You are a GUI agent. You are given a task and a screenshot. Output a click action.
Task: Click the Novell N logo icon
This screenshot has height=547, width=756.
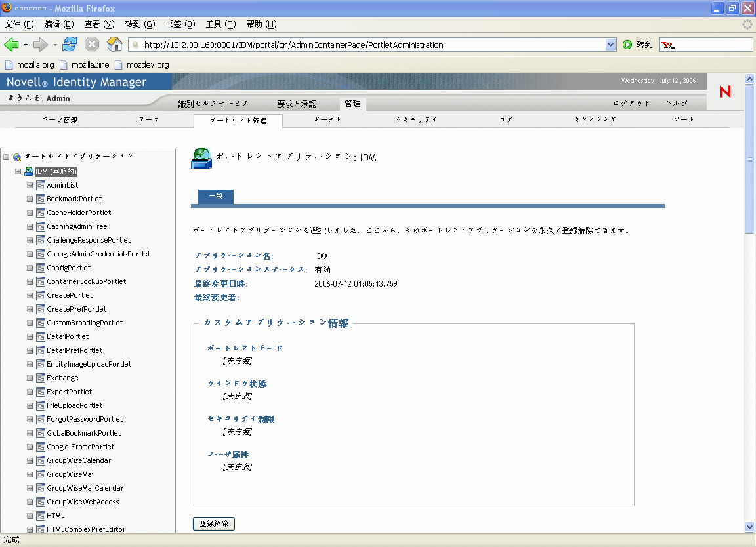tap(724, 92)
